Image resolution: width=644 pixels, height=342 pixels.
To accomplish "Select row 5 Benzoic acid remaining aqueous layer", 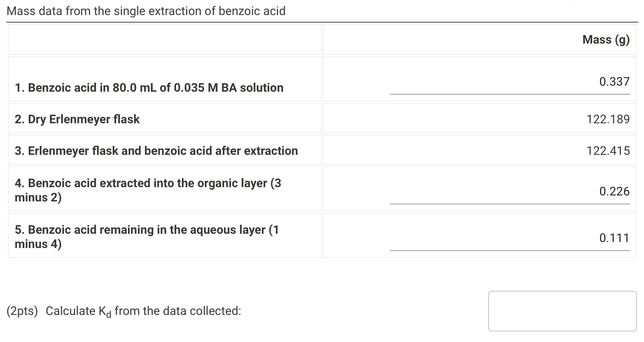I will [146, 237].
